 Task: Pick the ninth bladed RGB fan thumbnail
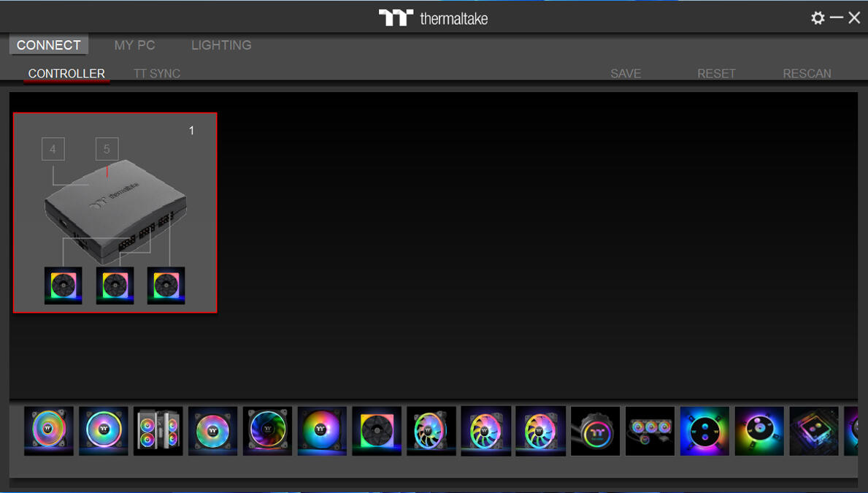(486, 431)
